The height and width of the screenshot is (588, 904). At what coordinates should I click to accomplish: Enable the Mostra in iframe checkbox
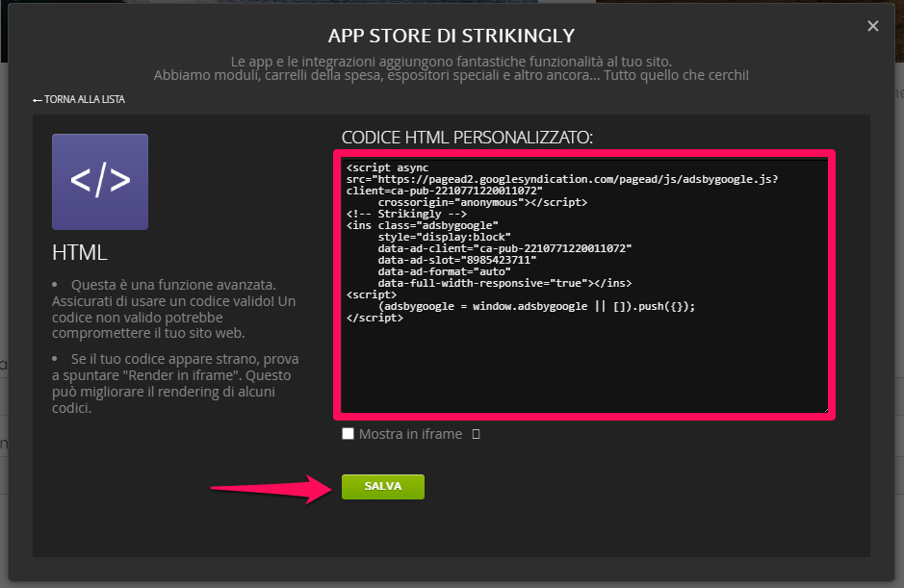pos(348,433)
